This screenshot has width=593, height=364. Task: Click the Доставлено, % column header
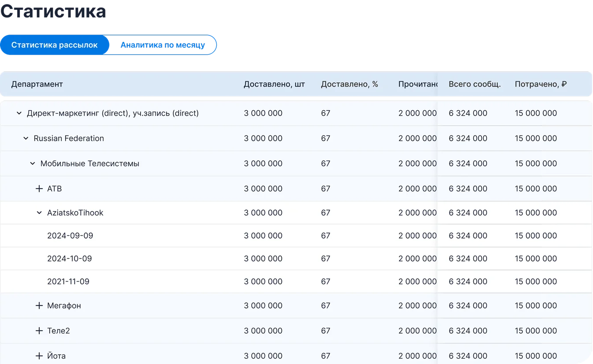coord(350,84)
